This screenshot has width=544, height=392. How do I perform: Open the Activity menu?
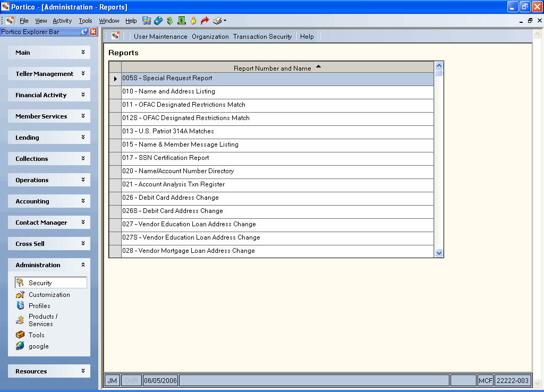click(62, 21)
